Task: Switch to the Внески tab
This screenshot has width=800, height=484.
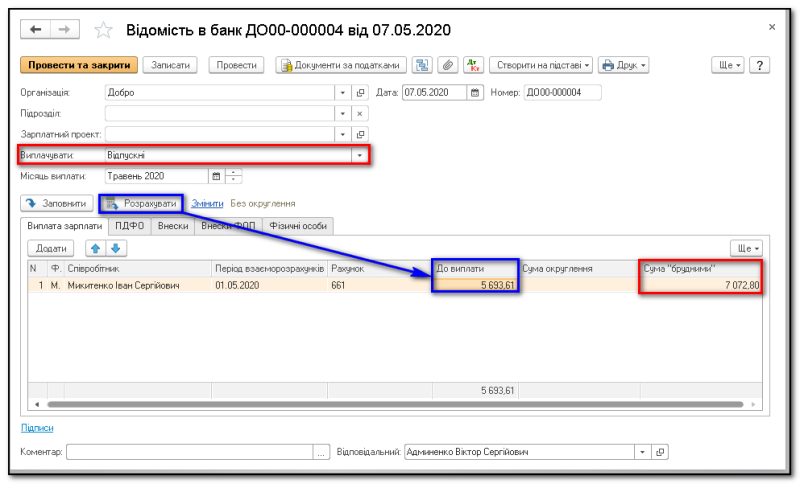Action: (173, 226)
